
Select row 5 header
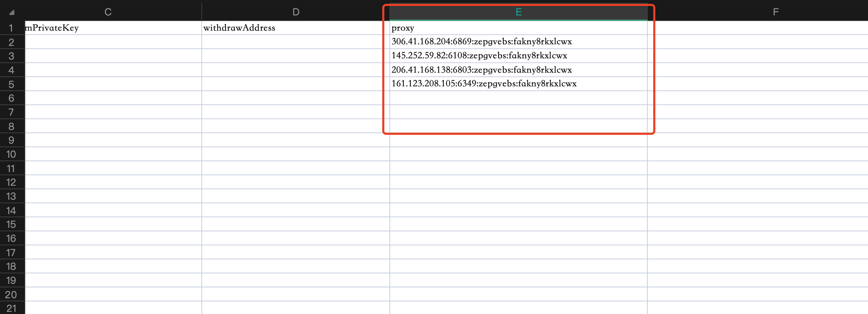(11, 84)
